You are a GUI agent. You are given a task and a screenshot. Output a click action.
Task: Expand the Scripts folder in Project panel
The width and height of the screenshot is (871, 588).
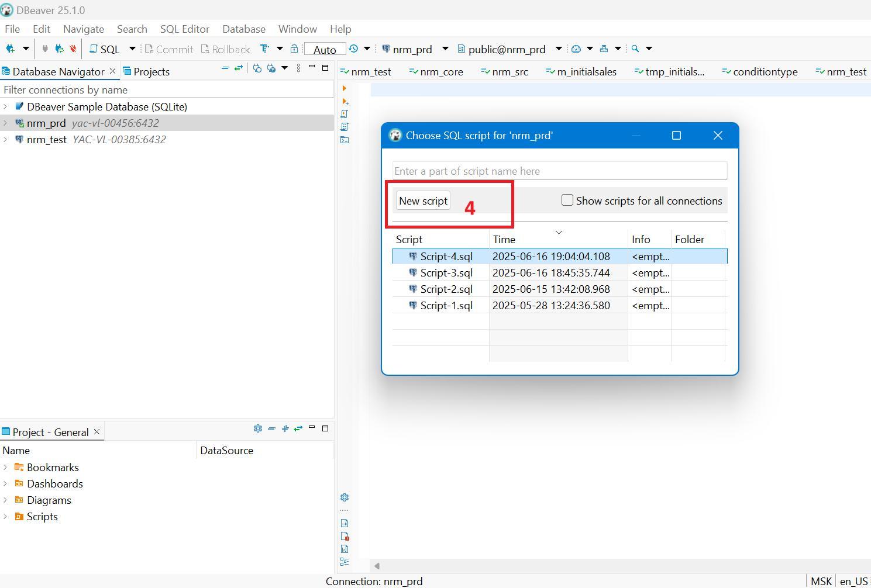pos(5,517)
